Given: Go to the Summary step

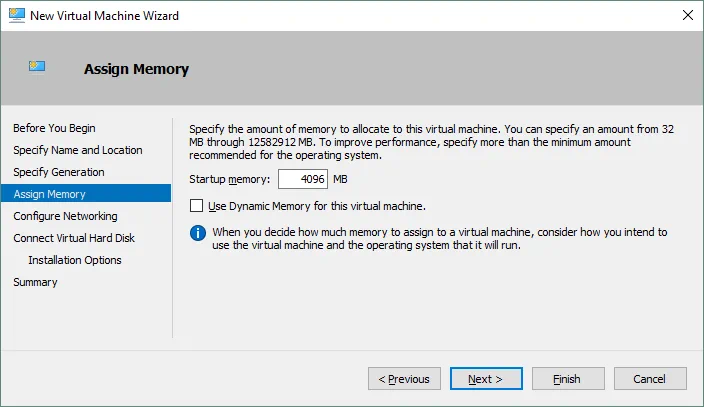Looking at the screenshot, I should click(x=35, y=282).
